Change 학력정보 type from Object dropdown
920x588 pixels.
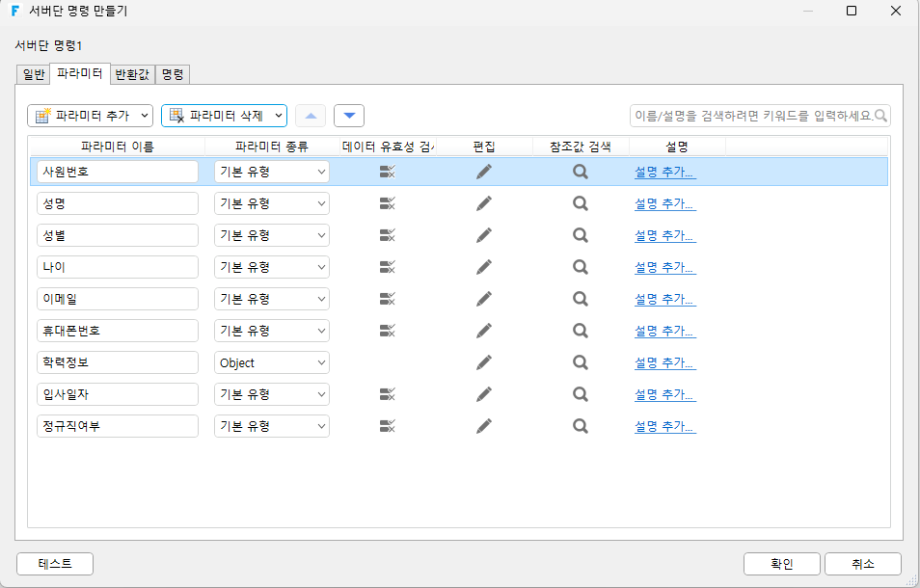pyautogui.click(x=272, y=362)
